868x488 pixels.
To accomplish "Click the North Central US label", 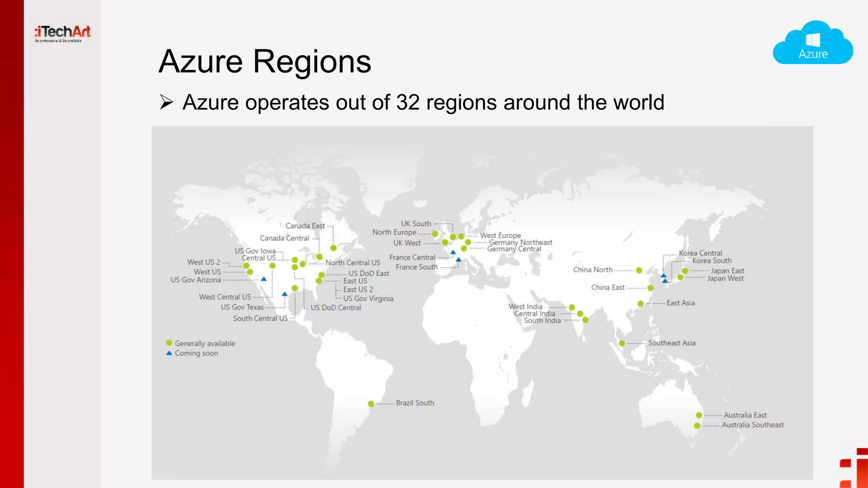I will [353, 263].
